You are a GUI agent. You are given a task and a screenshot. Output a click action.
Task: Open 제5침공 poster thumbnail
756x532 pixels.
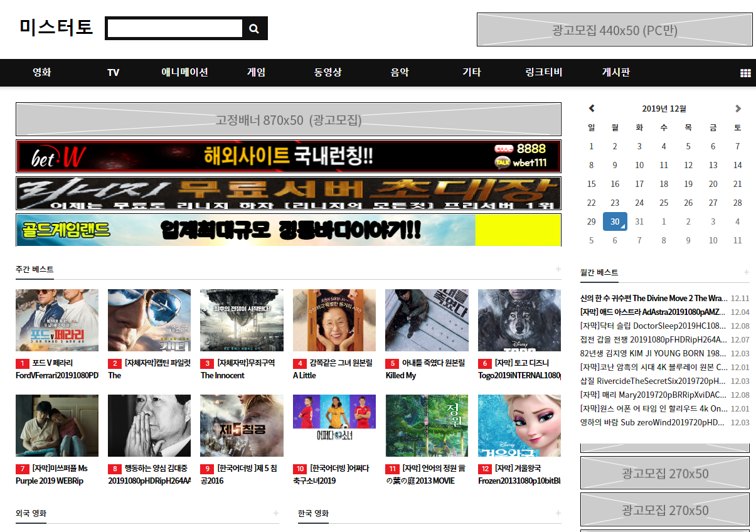click(x=242, y=425)
